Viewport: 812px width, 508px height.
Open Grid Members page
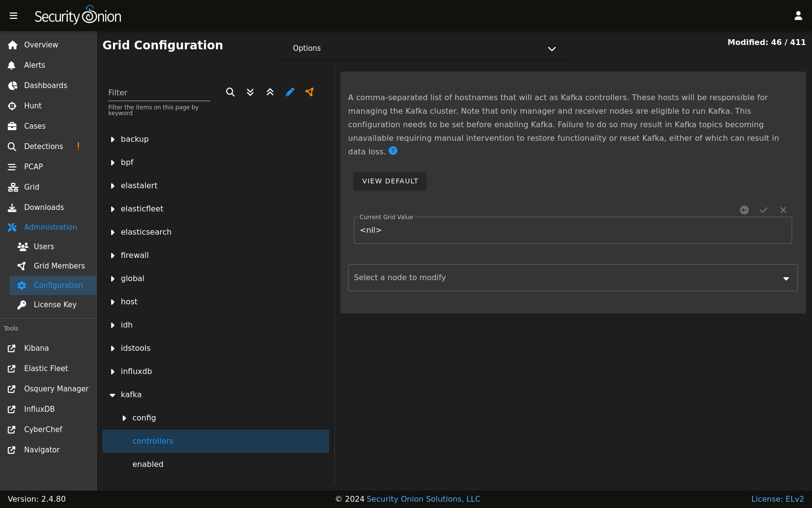click(x=53, y=266)
